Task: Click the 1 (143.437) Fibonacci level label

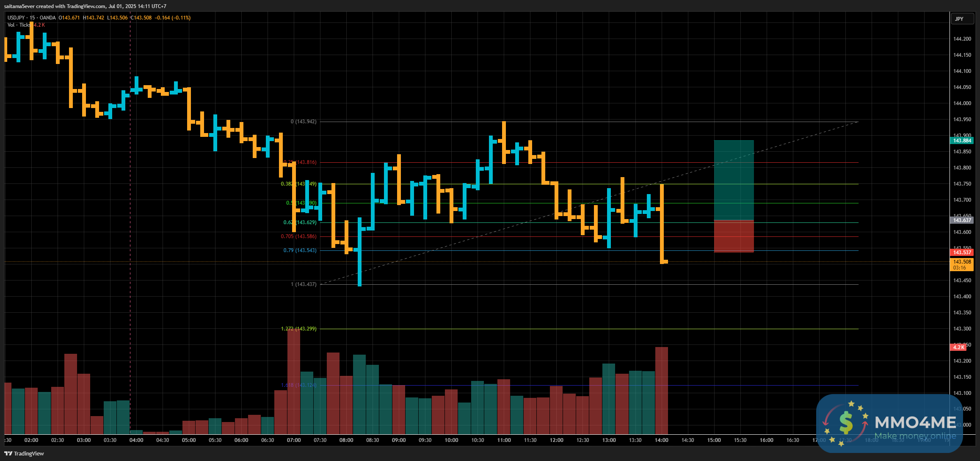Action: (x=304, y=284)
